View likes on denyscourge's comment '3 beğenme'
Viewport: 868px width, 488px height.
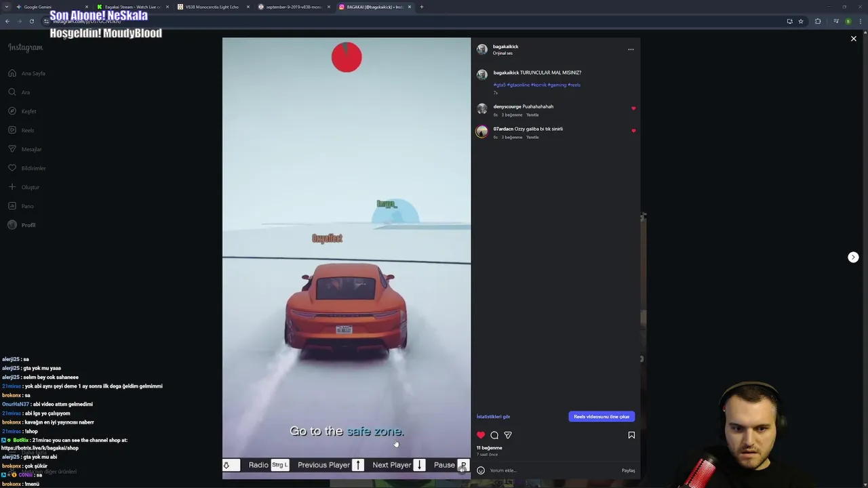pos(511,115)
